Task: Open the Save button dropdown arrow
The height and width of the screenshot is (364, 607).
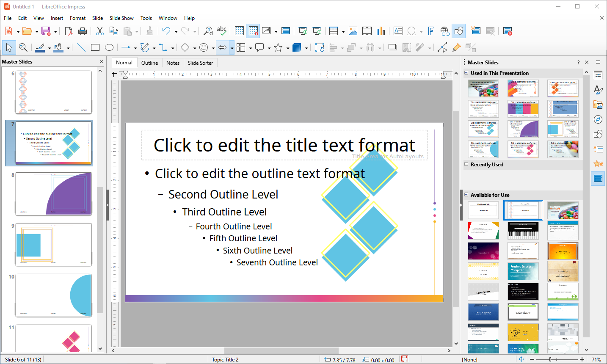Action: 55,31
